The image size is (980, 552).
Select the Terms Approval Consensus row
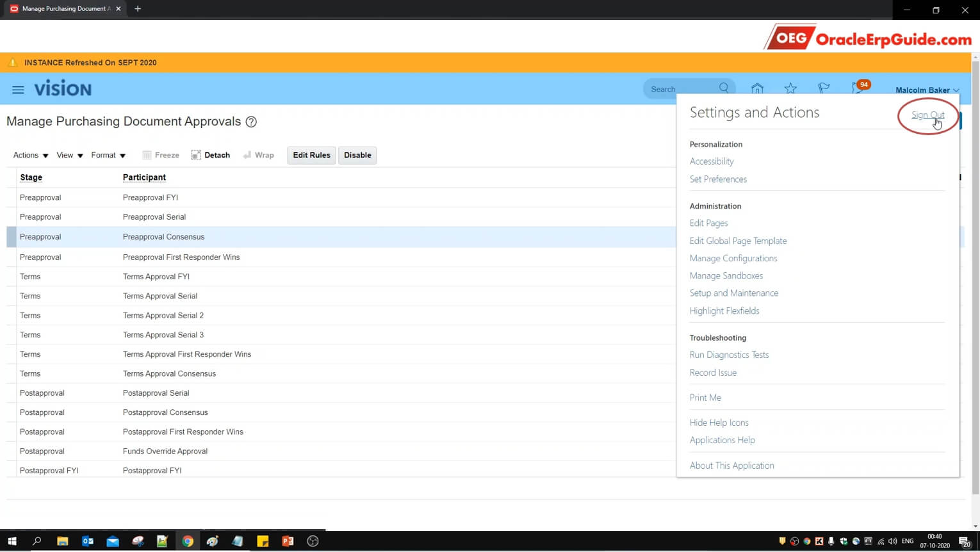tap(341, 373)
